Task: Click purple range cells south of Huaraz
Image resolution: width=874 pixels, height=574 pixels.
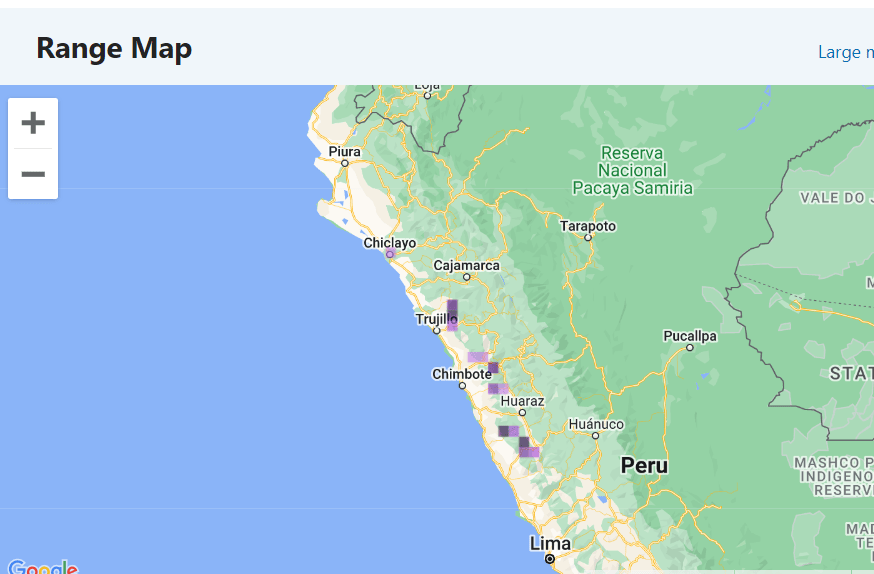Action: tap(519, 441)
